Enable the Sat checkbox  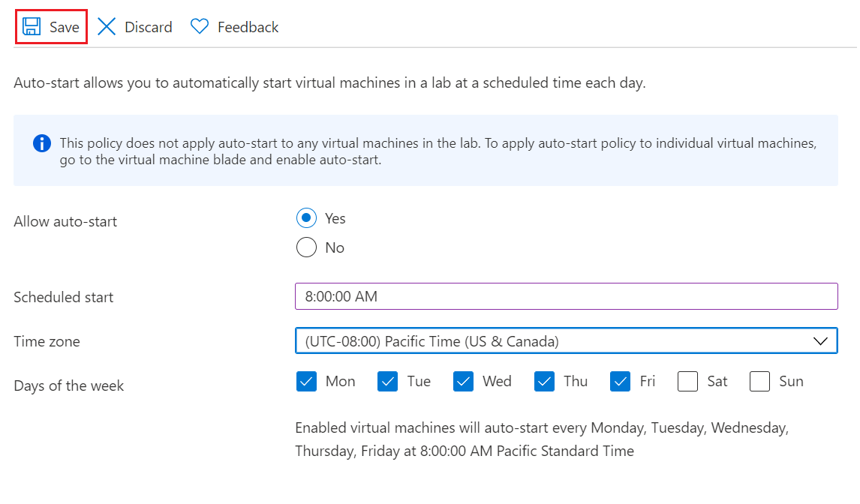coord(687,382)
